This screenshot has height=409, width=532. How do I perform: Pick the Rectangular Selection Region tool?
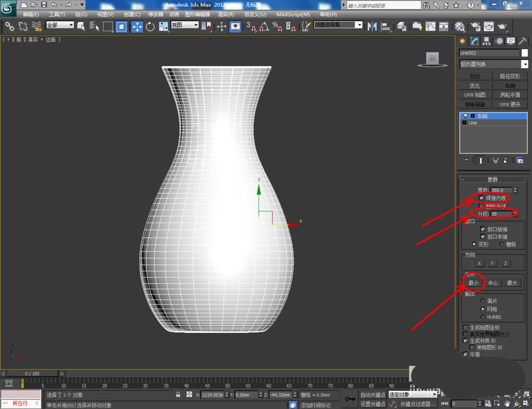[108, 26]
